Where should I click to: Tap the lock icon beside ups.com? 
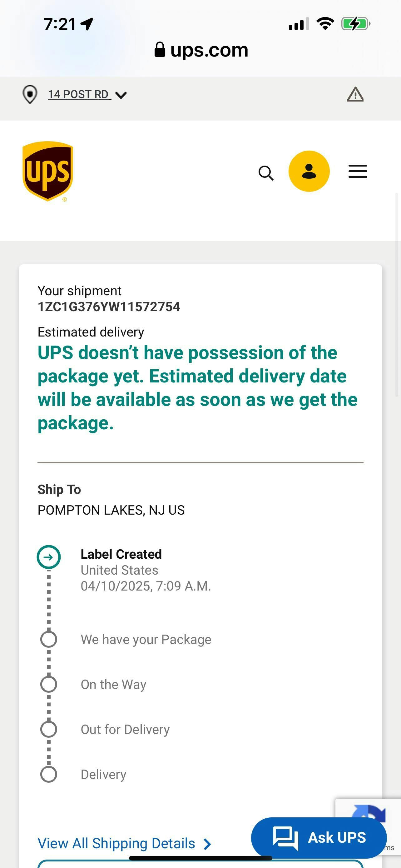[160, 50]
